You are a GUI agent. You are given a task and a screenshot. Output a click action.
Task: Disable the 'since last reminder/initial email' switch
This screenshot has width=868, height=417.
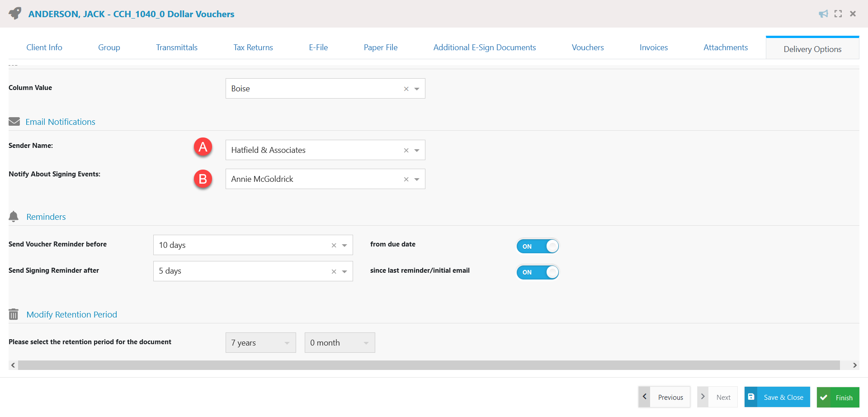click(x=538, y=272)
